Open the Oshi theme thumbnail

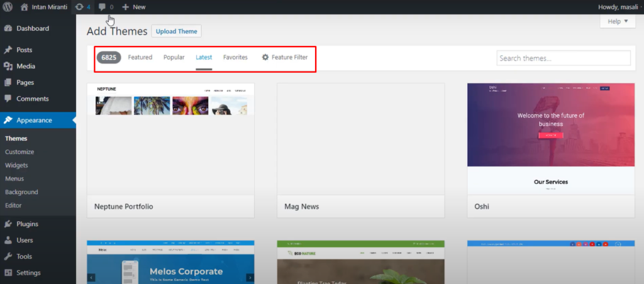[551, 139]
